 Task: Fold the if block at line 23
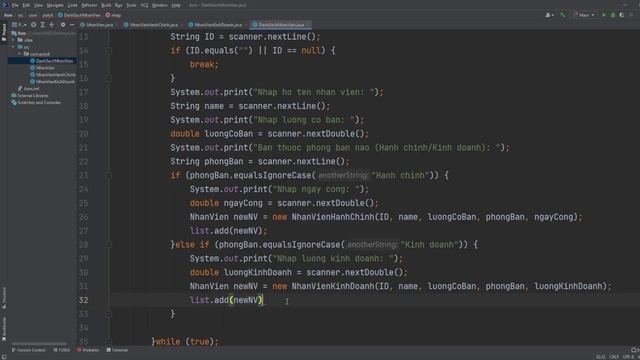[109, 176]
